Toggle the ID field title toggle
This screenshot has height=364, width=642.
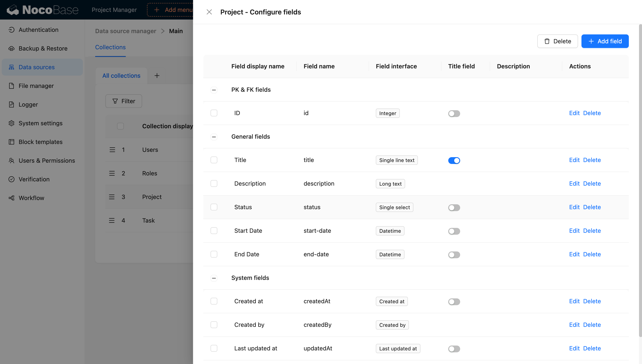coord(454,113)
